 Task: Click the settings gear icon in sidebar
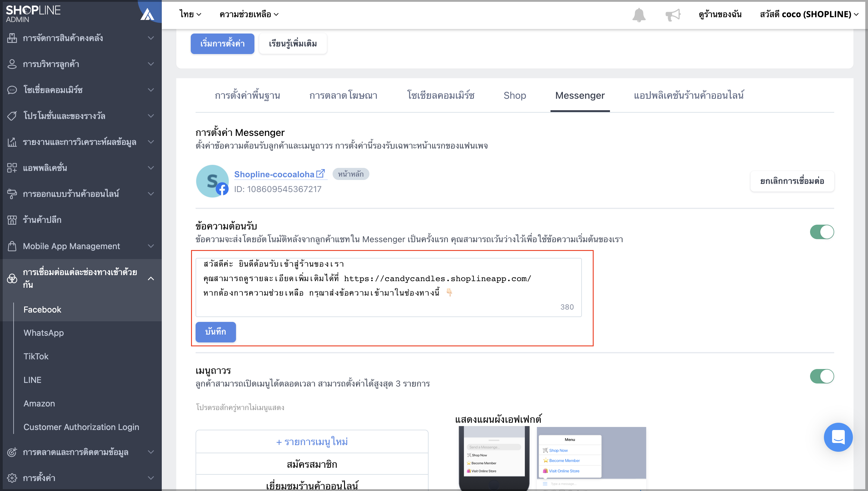[x=12, y=478]
